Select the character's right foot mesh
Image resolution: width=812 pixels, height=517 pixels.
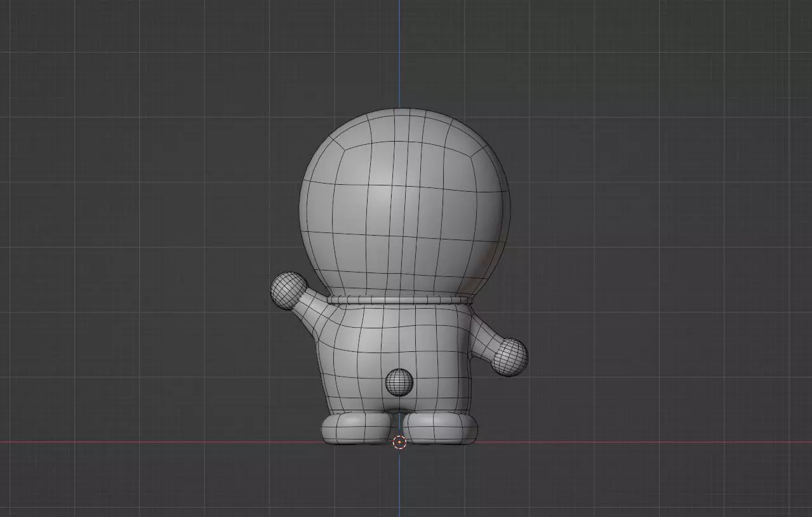point(441,428)
